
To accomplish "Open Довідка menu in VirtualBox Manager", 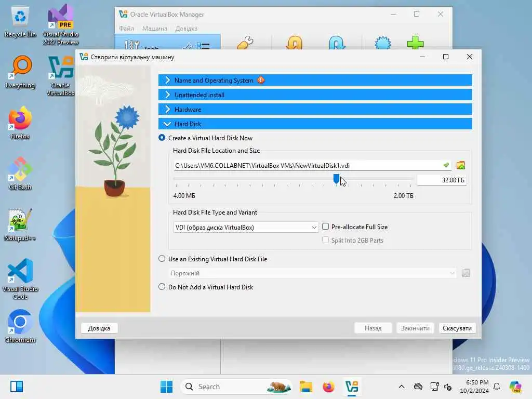I will [x=187, y=29].
